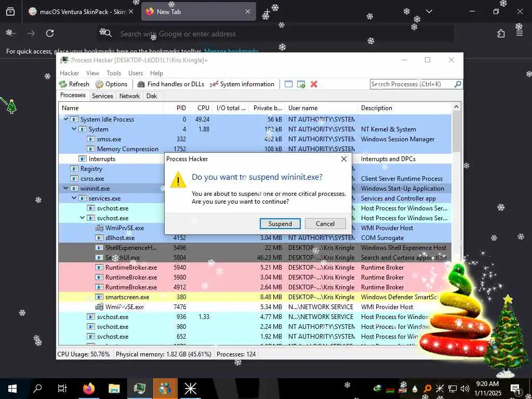The height and width of the screenshot is (399, 532).
Task: Switch to the Disk tab
Action: (x=152, y=96)
